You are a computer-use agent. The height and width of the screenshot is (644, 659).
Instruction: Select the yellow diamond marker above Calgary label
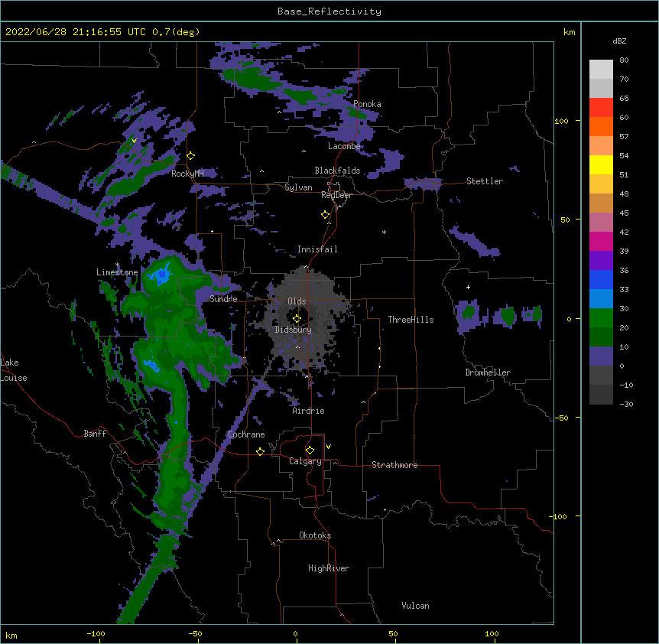pyautogui.click(x=310, y=450)
